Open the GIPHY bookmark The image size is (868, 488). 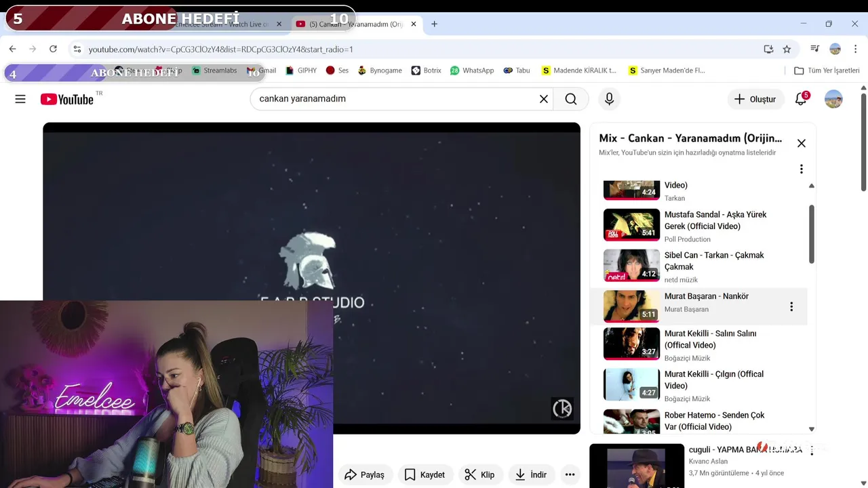pyautogui.click(x=301, y=70)
